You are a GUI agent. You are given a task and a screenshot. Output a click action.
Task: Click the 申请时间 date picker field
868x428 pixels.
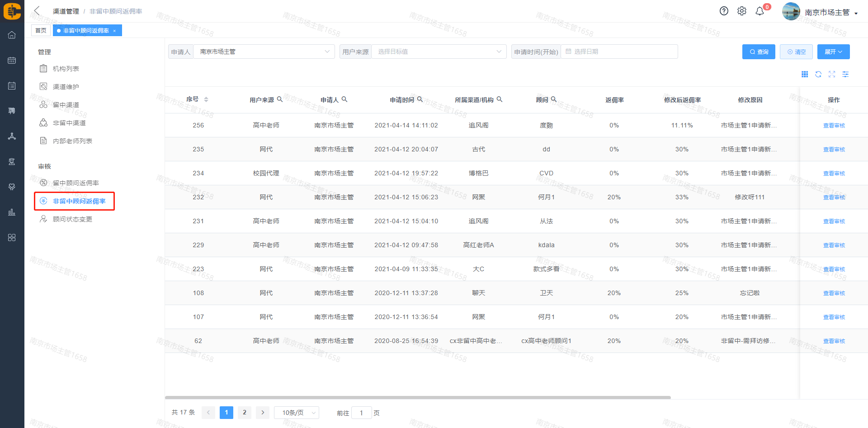(618, 52)
